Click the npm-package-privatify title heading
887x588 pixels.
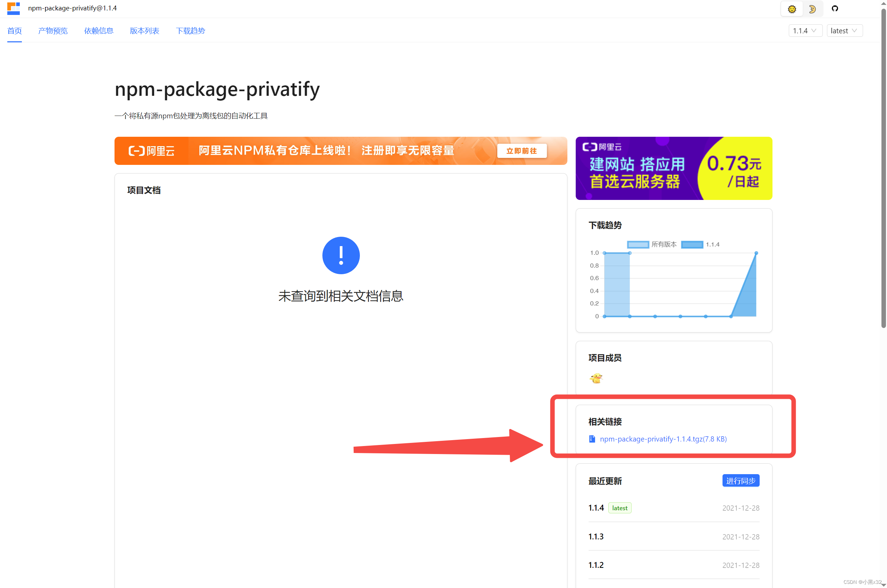[x=217, y=90]
